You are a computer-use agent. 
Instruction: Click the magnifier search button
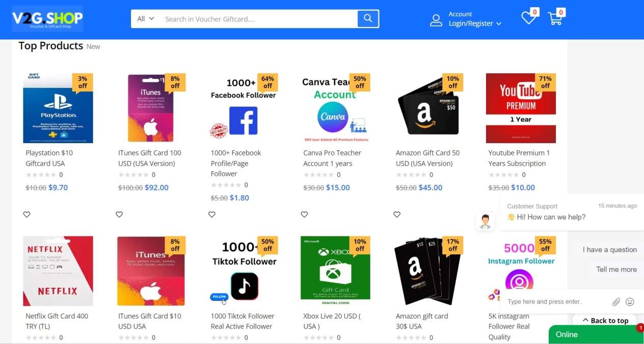tap(368, 19)
